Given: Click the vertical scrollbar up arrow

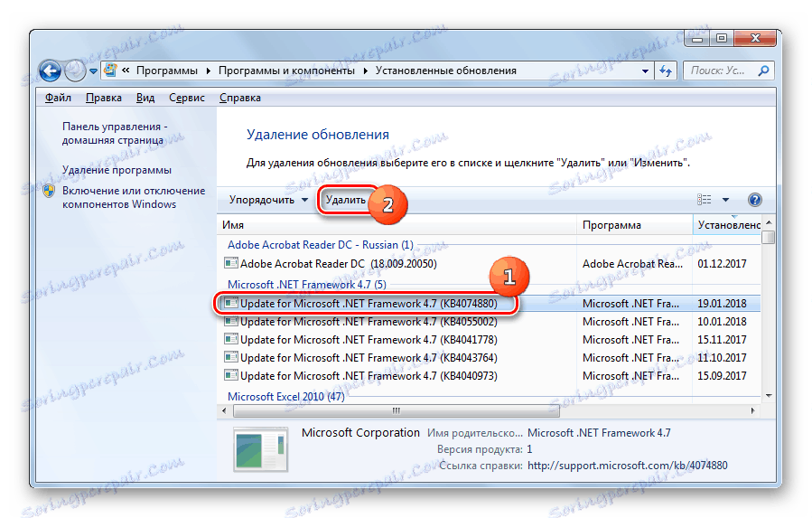Looking at the screenshot, I should point(769,223).
